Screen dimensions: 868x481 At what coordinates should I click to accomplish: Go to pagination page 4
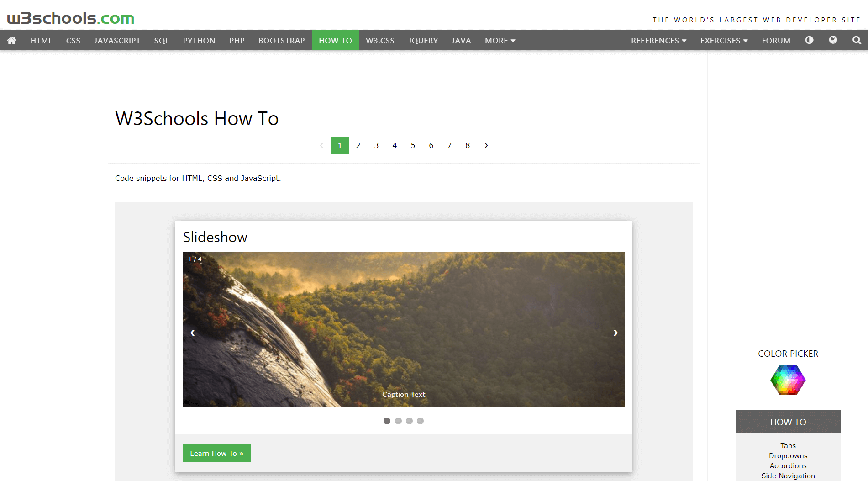tap(395, 145)
